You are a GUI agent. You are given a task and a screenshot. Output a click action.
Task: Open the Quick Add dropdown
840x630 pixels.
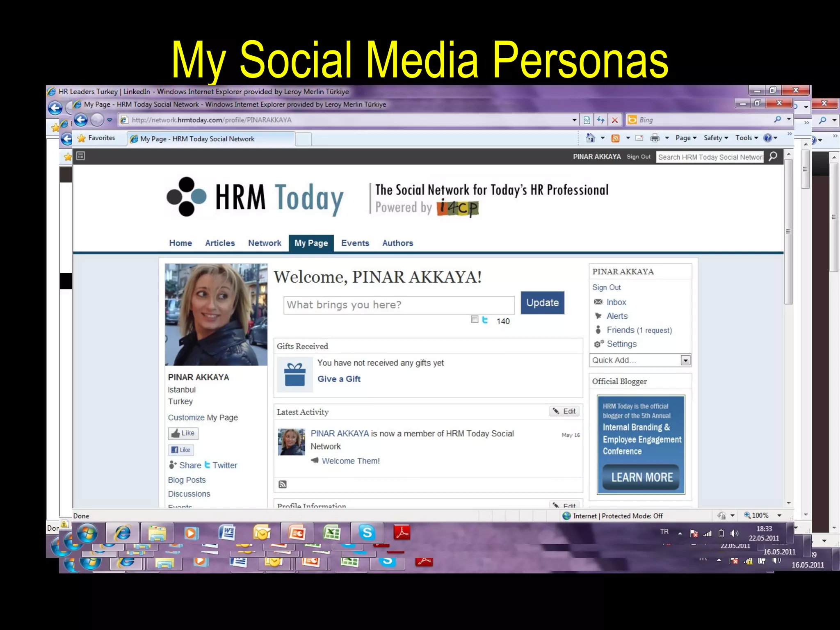685,360
